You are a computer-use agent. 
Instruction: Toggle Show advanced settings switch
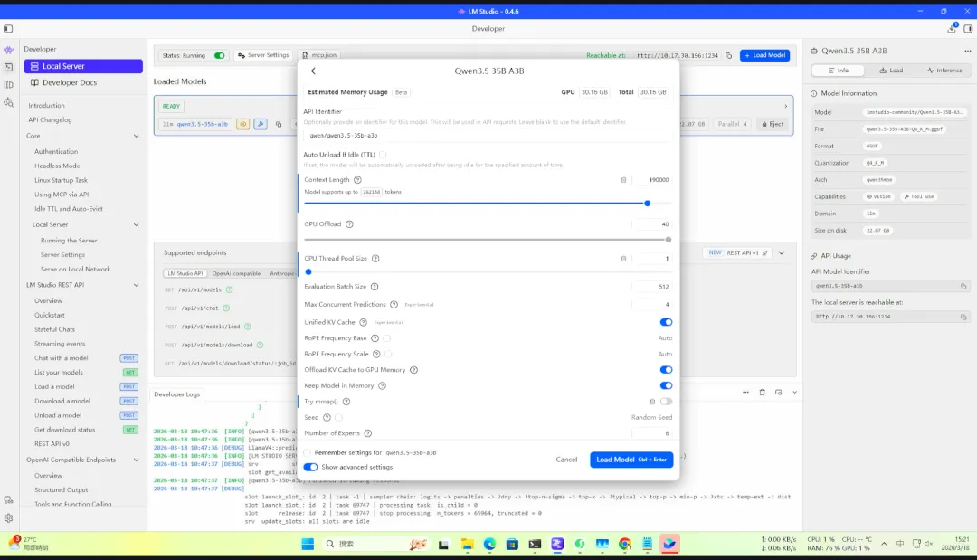pyautogui.click(x=310, y=467)
